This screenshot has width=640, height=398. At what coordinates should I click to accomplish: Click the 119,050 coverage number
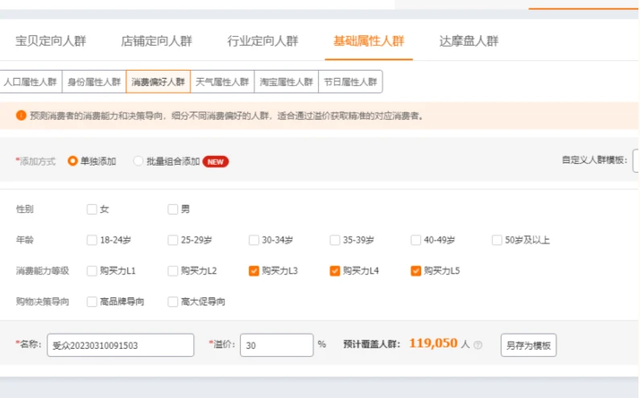pyautogui.click(x=433, y=343)
